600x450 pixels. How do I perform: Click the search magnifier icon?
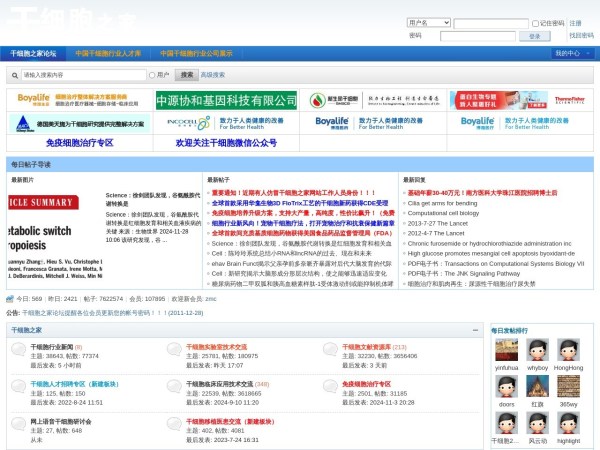coord(14,75)
